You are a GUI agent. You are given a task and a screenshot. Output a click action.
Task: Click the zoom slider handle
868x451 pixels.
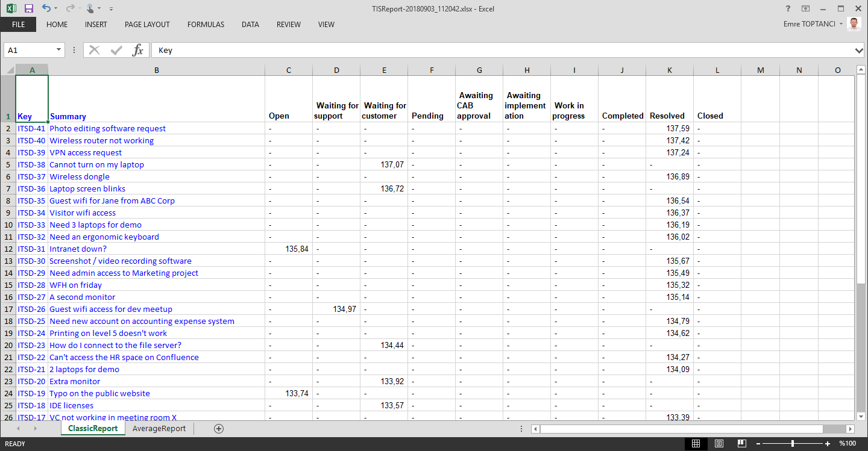(792, 444)
